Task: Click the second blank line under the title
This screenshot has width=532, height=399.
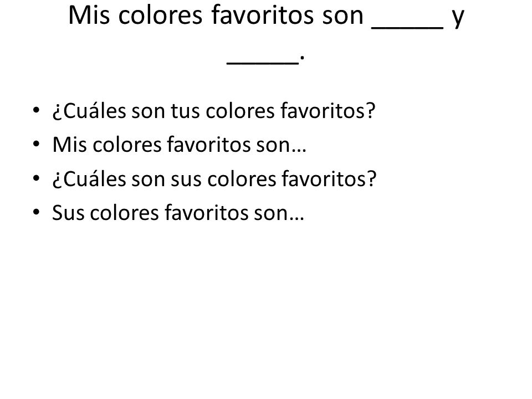Action: click(263, 63)
